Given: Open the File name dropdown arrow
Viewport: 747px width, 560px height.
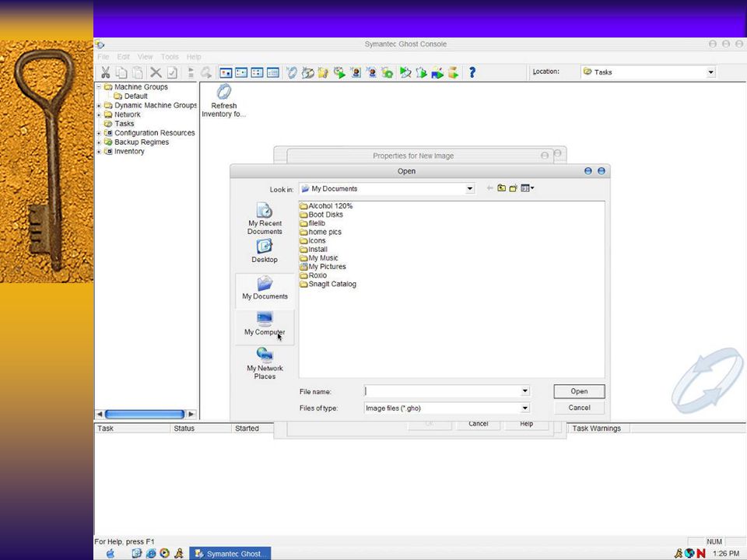Looking at the screenshot, I should (x=524, y=391).
